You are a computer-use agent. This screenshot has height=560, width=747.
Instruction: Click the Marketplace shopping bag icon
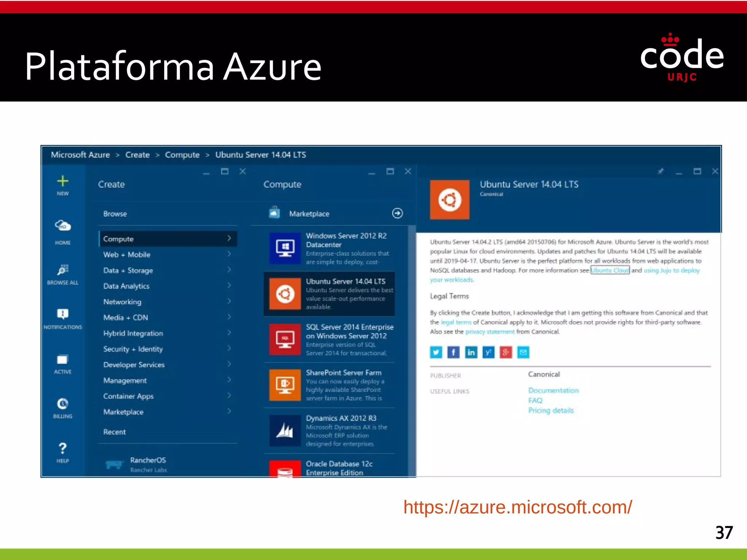[x=274, y=212]
